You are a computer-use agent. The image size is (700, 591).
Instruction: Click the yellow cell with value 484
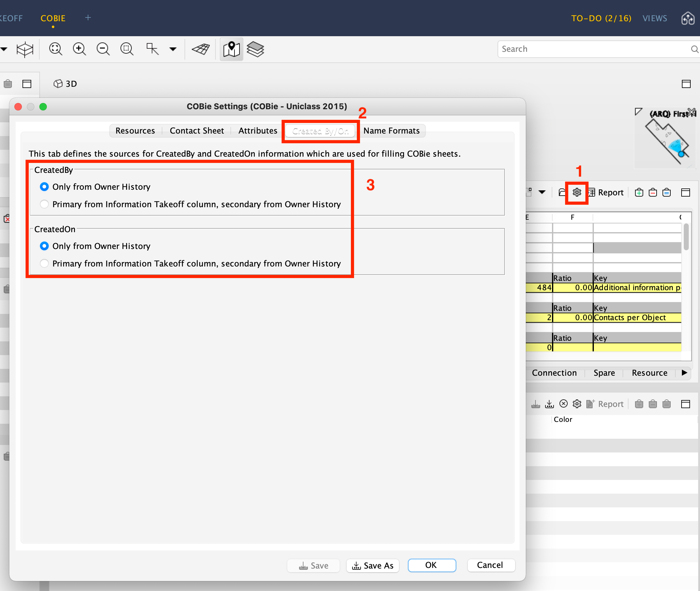click(x=539, y=287)
